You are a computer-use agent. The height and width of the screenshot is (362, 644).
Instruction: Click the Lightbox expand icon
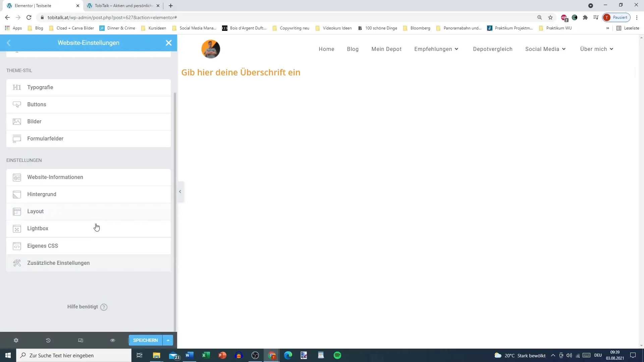point(17,229)
